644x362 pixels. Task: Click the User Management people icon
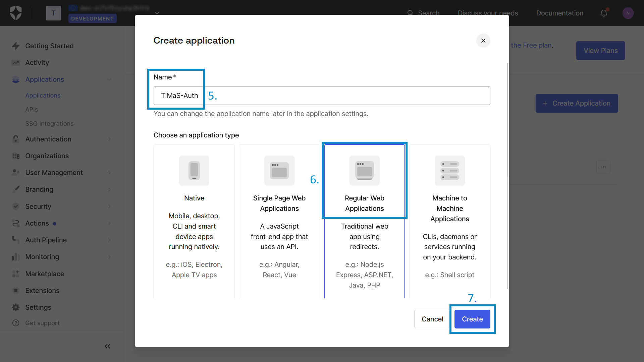click(15, 173)
